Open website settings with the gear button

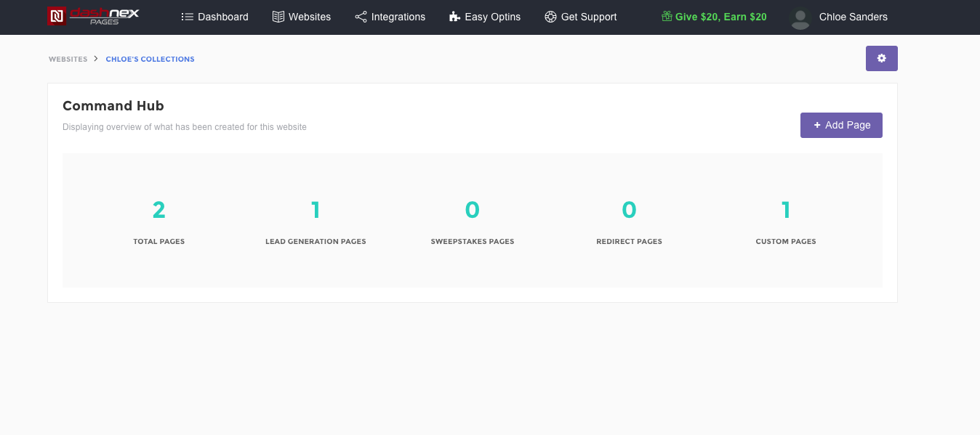coord(882,59)
